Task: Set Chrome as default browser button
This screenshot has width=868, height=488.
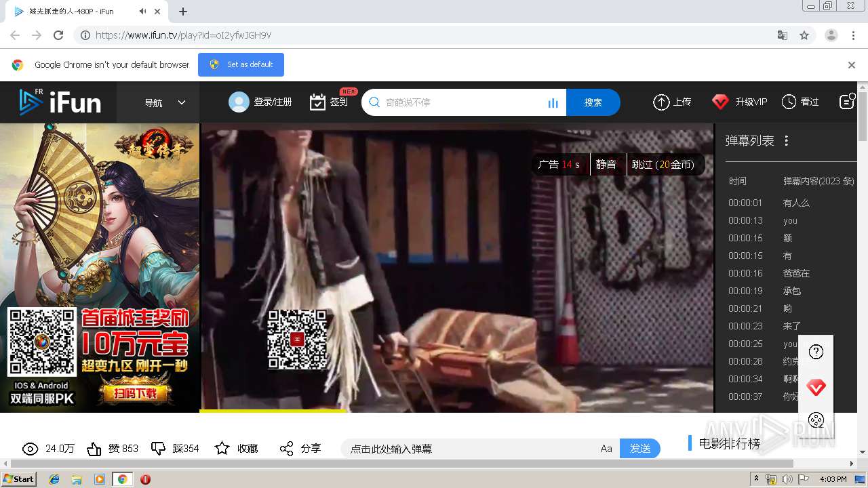Action: [241, 64]
